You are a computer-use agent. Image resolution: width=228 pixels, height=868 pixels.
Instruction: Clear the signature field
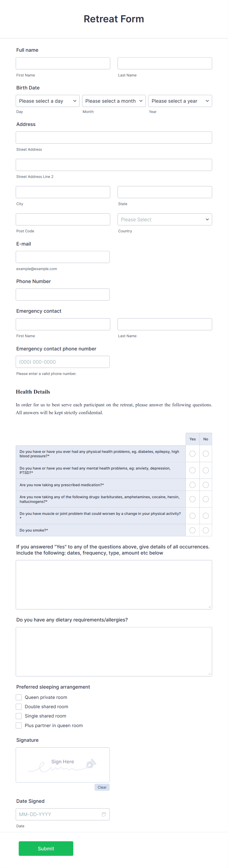tap(102, 787)
